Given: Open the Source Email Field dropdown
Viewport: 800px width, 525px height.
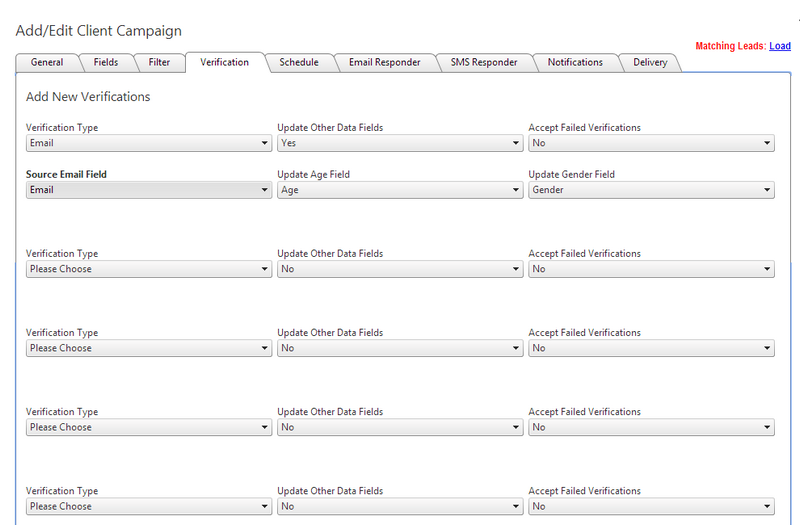Looking at the screenshot, I should click(x=149, y=190).
